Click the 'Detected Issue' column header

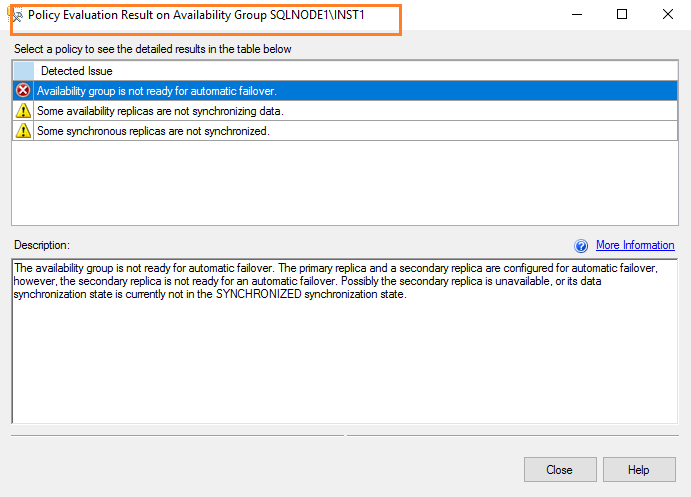(x=356, y=71)
